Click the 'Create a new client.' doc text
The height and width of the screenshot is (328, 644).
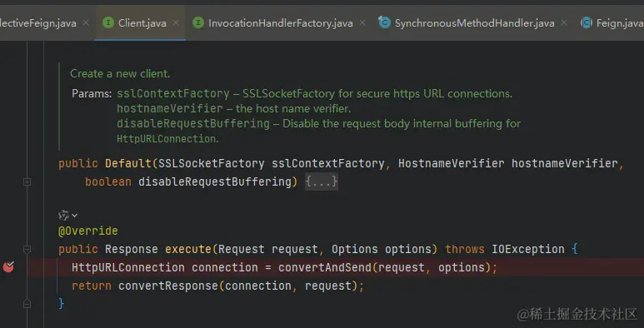120,73
